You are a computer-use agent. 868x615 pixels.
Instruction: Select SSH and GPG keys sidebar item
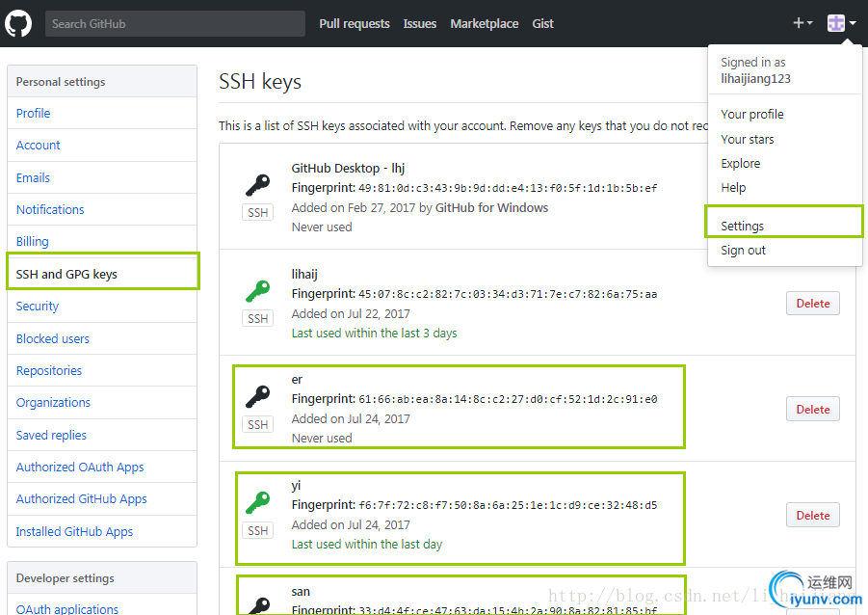[x=102, y=275]
